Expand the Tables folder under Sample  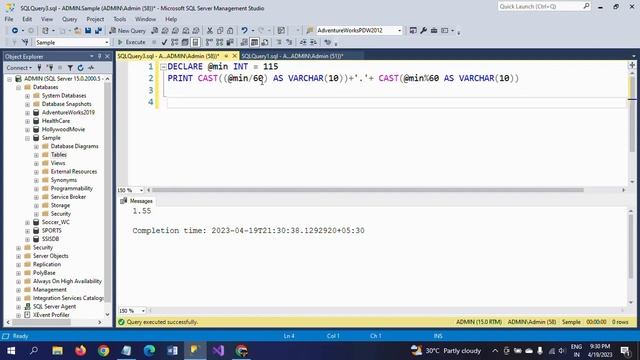[x=36, y=155]
